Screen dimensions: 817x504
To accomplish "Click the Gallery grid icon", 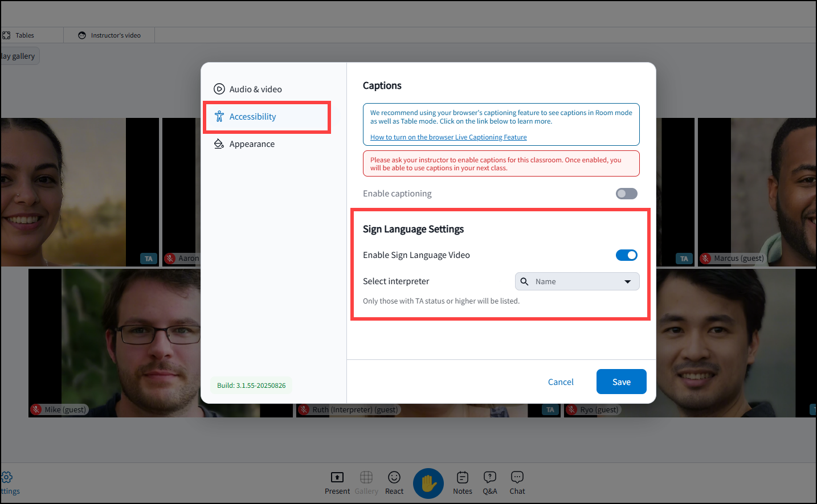I will 366,477.
